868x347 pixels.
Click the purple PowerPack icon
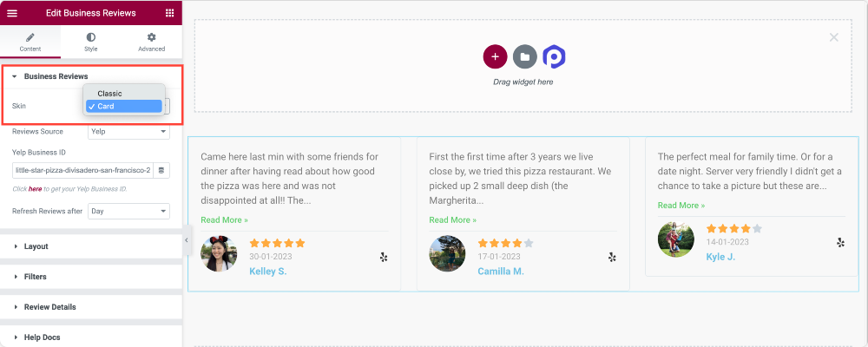point(554,56)
